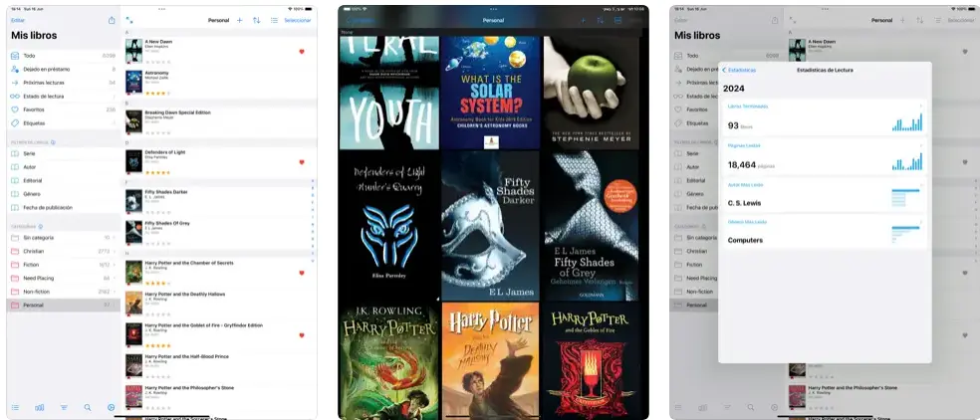The image size is (980, 420).
Task: Select the Personal category folder
Action: click(x=63, y=305)
